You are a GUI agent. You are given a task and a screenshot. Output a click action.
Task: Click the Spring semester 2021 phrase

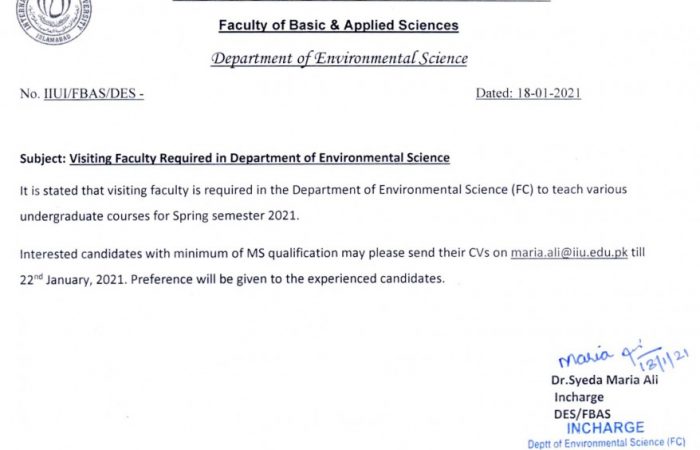click(235, 216)
